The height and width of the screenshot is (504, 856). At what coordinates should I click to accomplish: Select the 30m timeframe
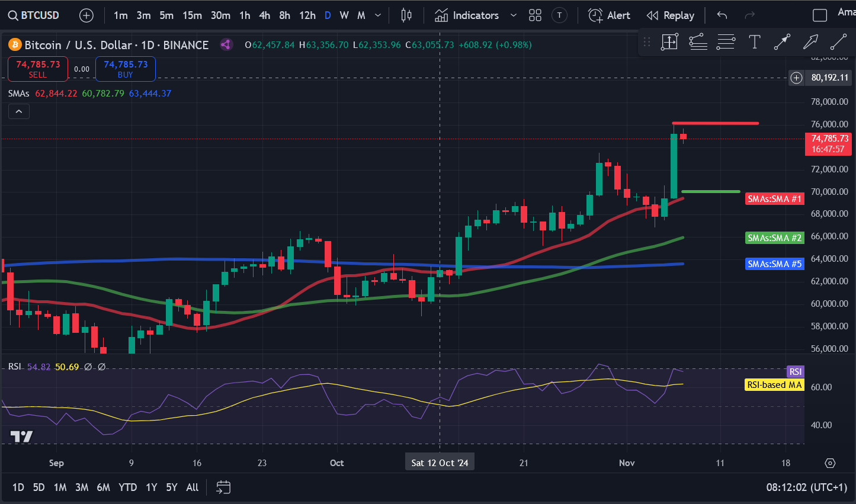[220, 15]
